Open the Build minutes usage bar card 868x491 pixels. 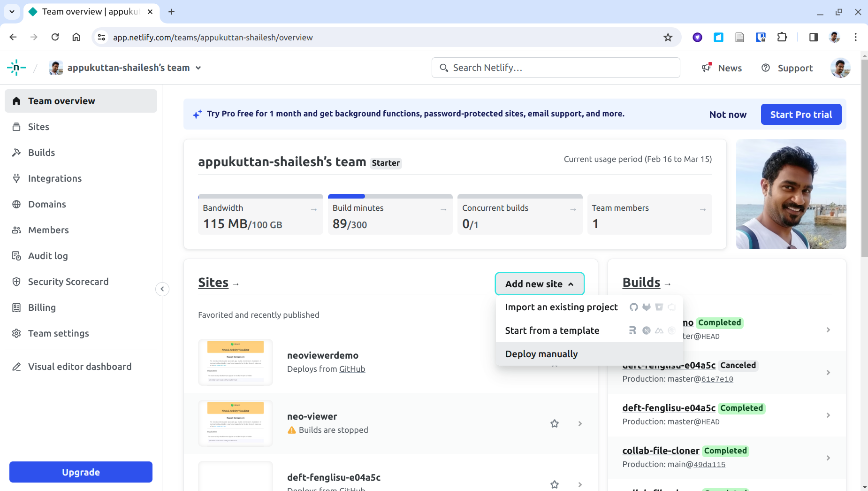[389, 215]
